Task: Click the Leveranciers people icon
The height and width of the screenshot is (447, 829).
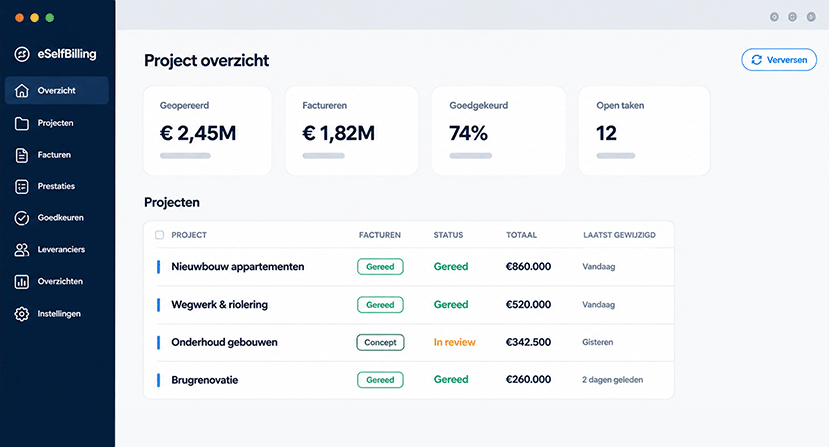Action: tap(22, 250)
